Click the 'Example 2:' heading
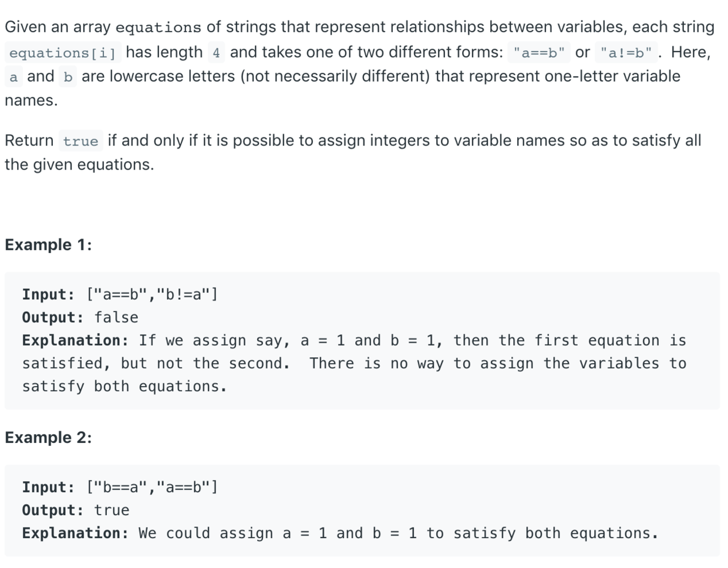The image size is (728, 568). pos(48,438)
